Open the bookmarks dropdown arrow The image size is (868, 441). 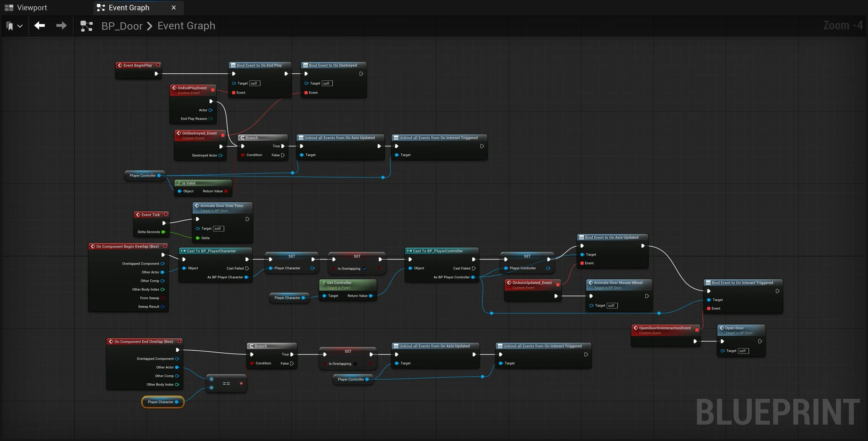click(20, 26)
